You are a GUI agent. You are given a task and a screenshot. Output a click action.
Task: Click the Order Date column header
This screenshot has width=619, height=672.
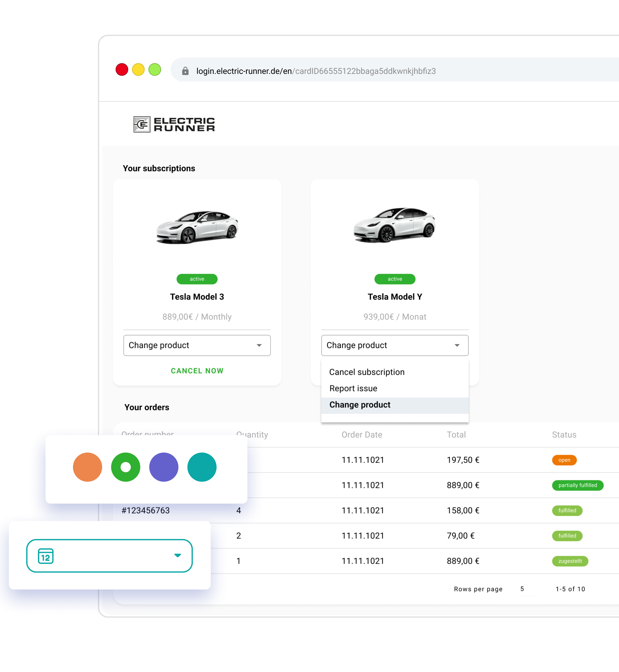click(x=362, y=435)
